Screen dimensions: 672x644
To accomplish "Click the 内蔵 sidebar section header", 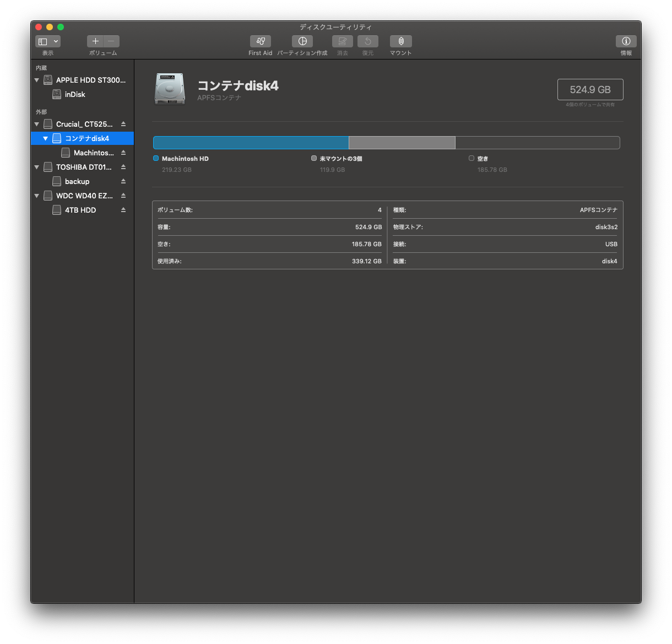I will pyautogui.click(x=41, y=68).
